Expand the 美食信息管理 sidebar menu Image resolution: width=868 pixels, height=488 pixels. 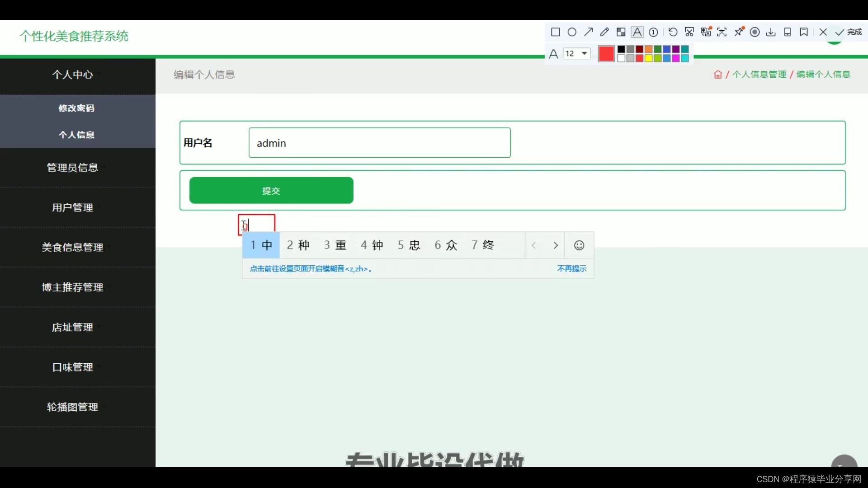point(72,247)
